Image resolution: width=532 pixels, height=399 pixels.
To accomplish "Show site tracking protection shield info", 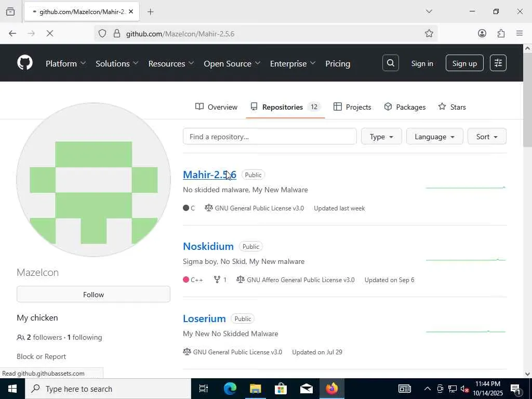I will coord(102,33).
